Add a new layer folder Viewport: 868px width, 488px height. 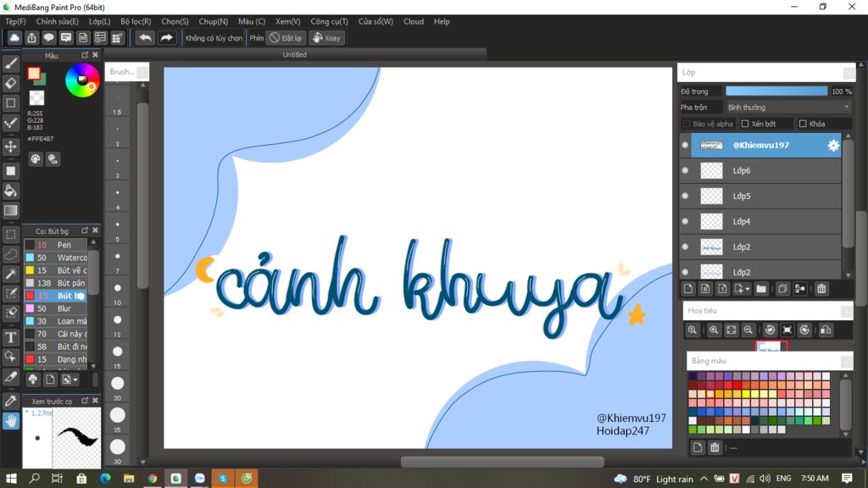[x=761, y=288]
